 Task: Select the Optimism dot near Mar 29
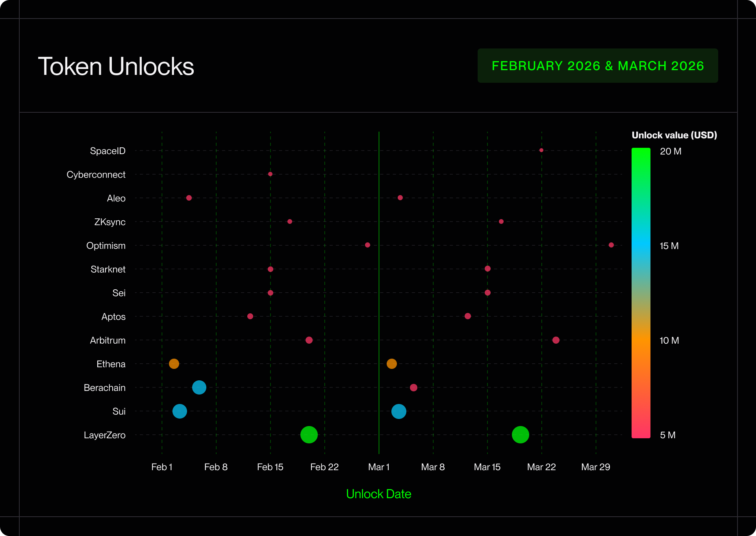[611, 245]
